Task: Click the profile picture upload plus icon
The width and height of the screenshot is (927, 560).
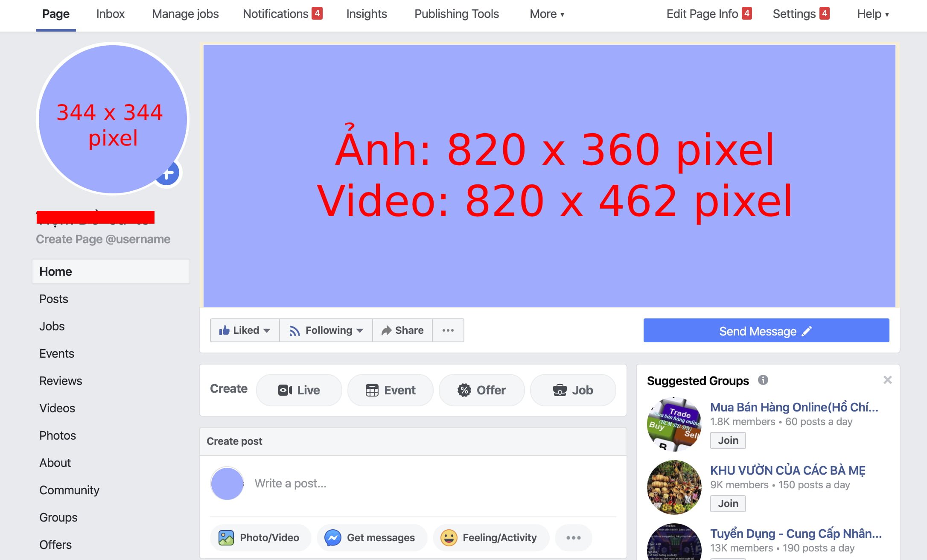Action: tap(168, 174)
